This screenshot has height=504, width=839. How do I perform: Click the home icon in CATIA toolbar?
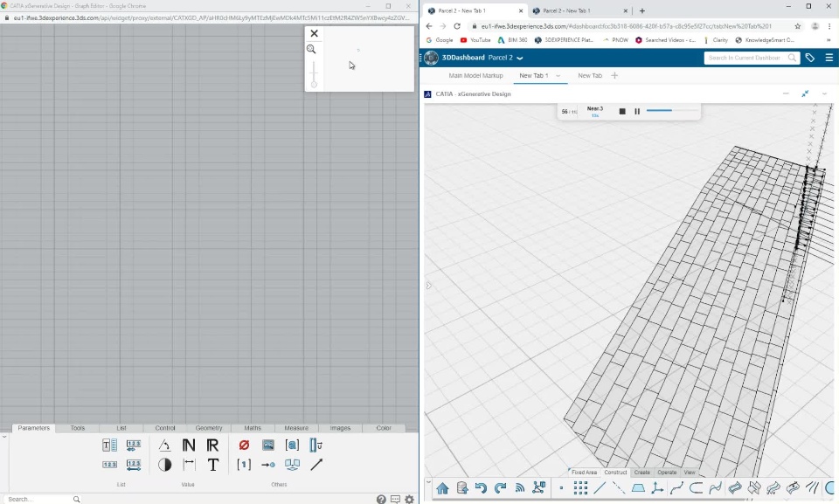pyautogui.click(x=443, y=488)
